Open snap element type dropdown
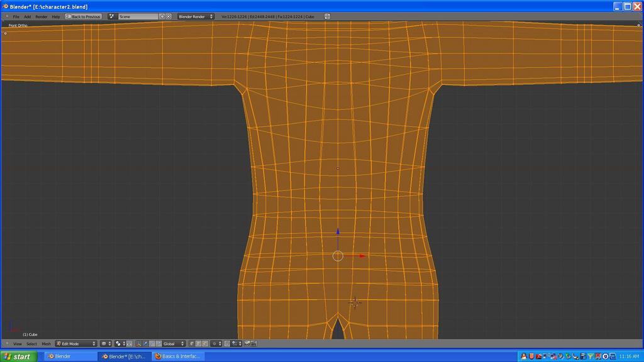The width and height of the screenshot is (644, 362). click(236, 344)
